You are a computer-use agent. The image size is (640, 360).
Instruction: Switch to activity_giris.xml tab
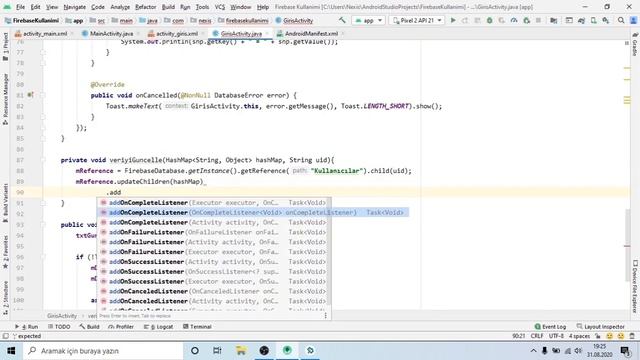point(177,33)
